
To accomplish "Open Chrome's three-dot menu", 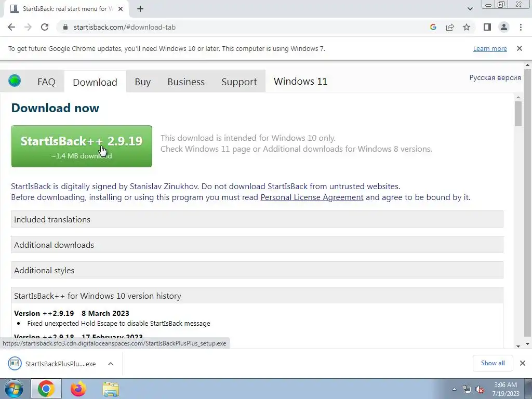I will (x=521, y=27).
